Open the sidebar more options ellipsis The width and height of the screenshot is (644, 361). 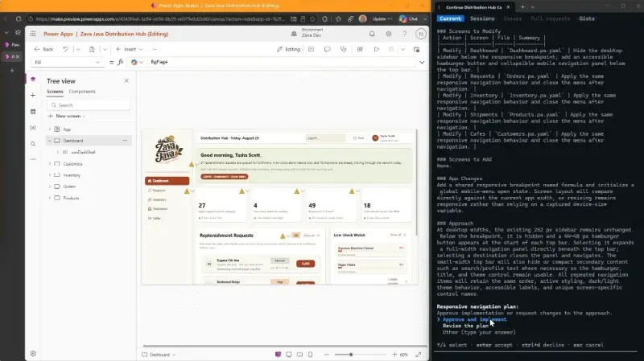coord(33,159)
